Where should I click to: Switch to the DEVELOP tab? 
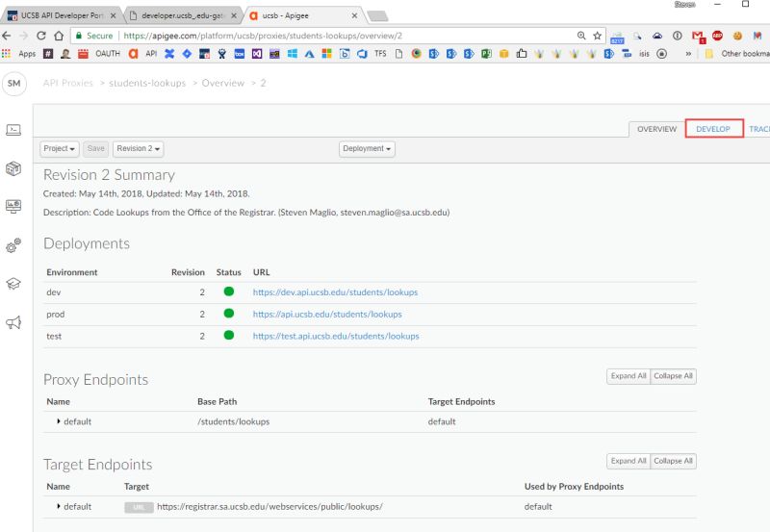pos(713,129)
